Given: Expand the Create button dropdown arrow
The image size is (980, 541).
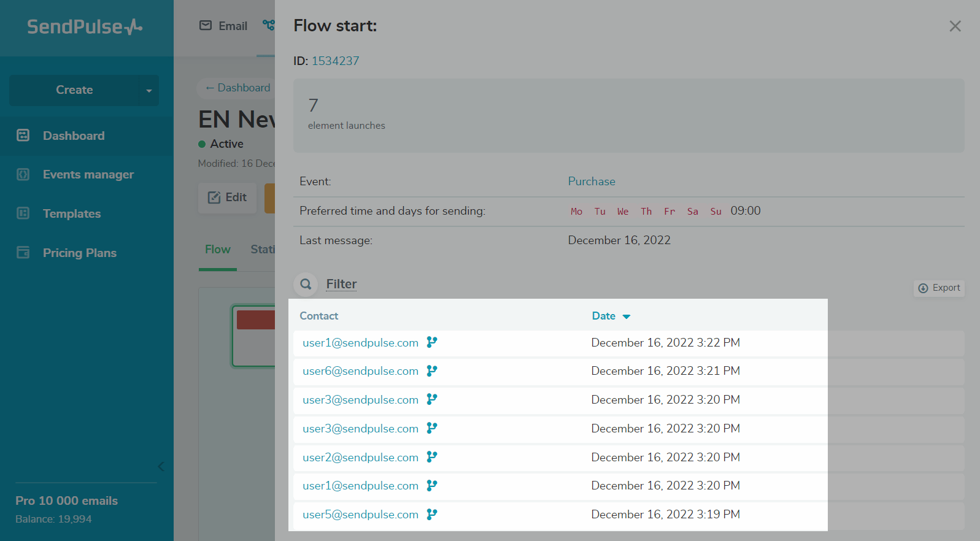Looking at the screenshot, I should click(149, 91).
